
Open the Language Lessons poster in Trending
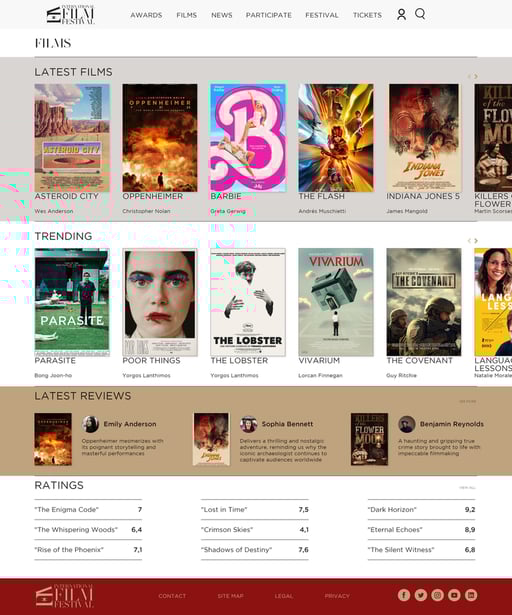coord(493,302)
